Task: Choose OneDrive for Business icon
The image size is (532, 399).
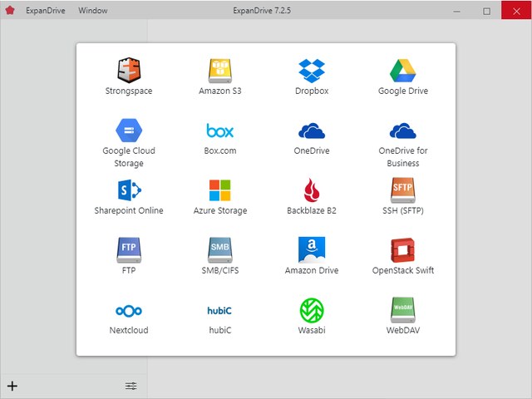Action: pos(403,131)
